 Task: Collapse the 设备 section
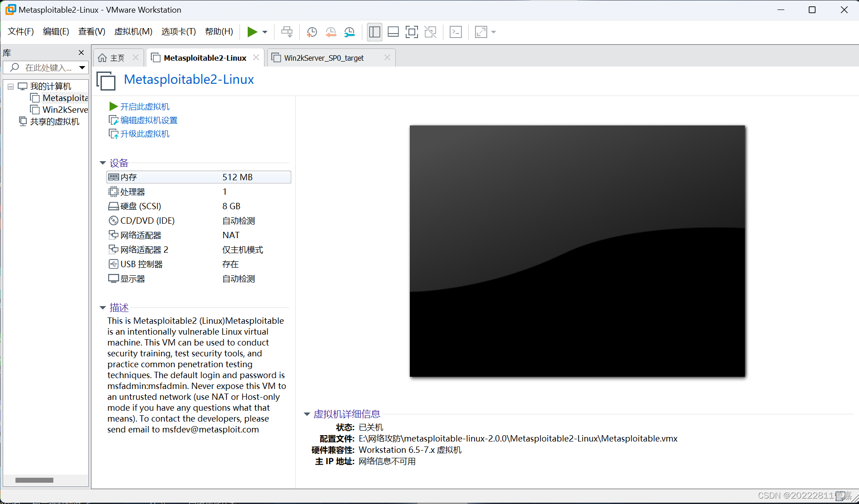coord(103,163)
